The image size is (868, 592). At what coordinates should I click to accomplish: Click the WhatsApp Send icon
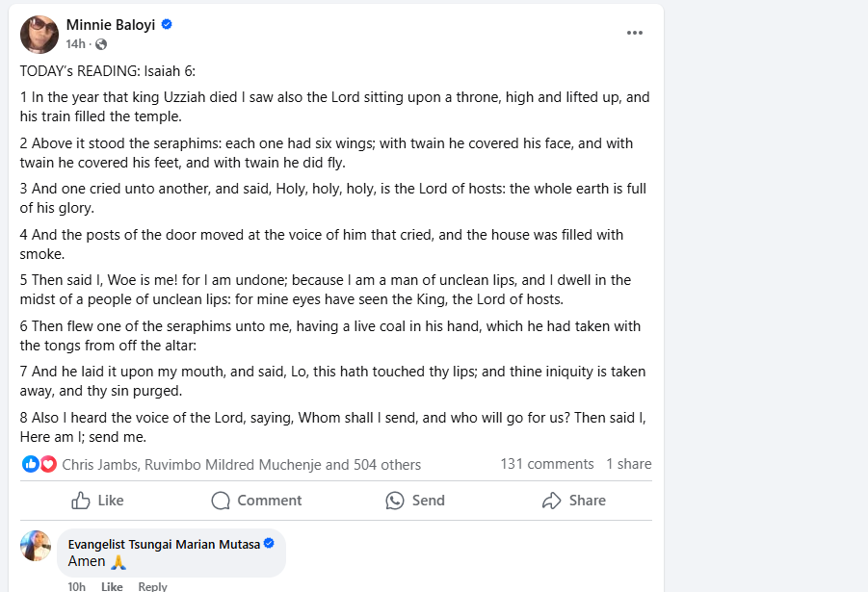tap(395, 501)
